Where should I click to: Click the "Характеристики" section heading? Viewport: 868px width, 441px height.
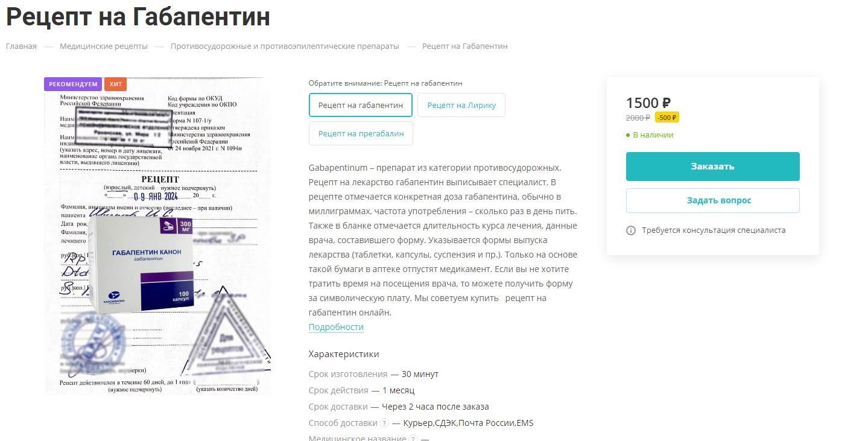[x=344, y=354]
